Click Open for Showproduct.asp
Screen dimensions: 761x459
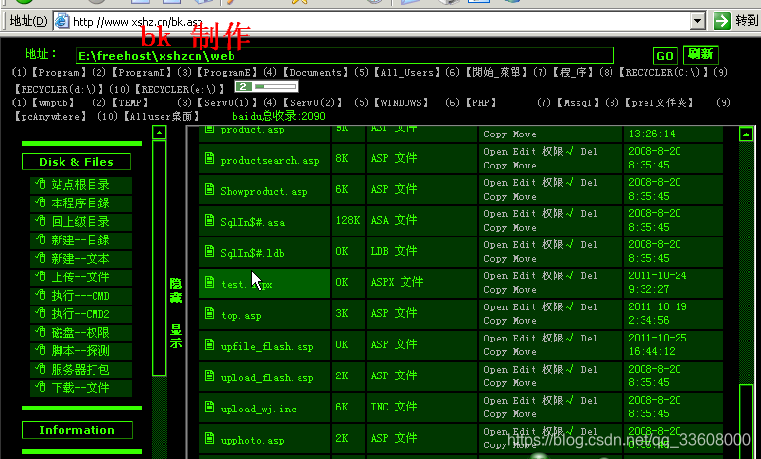496,182
